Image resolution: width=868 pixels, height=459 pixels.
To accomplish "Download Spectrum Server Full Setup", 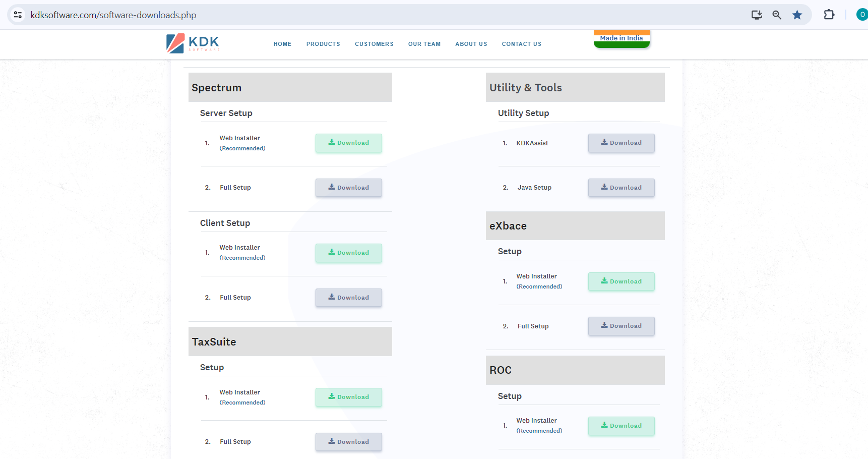I will point(349,188).
